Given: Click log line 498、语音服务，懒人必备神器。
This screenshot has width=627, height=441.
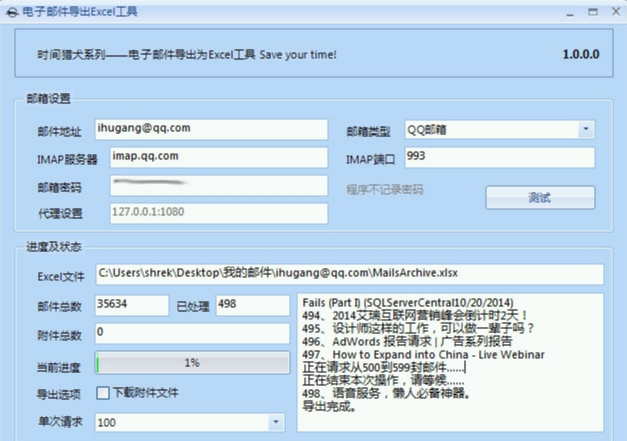Looking at the screenshot, I should [387, 393].
